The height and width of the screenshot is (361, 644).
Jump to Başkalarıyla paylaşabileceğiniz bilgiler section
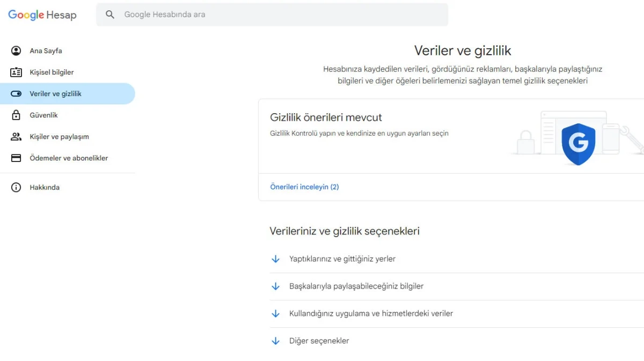point(356,286)
